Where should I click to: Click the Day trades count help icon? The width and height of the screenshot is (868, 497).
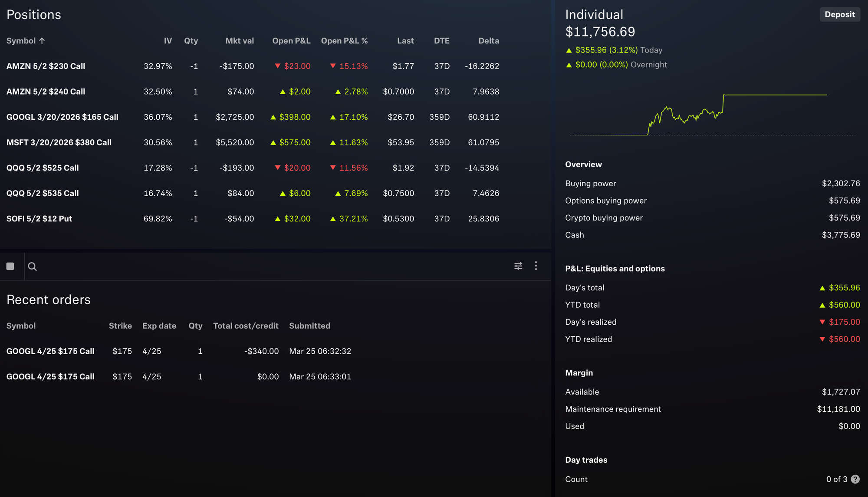855,479
